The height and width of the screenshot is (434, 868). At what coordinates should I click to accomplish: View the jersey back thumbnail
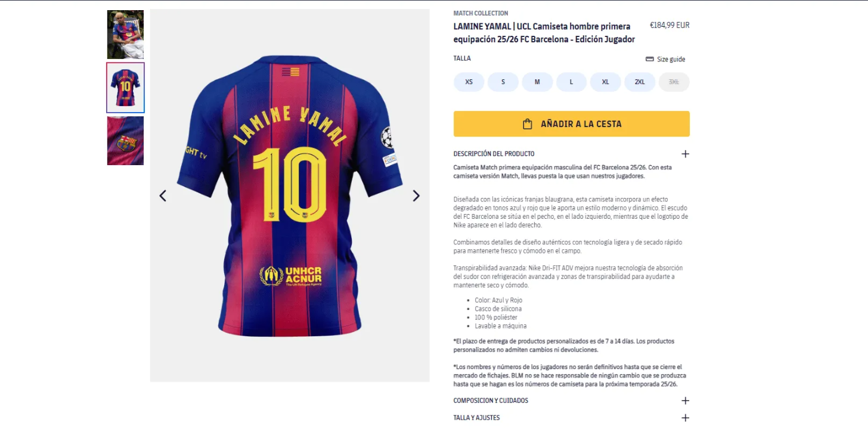click(125, 88)
